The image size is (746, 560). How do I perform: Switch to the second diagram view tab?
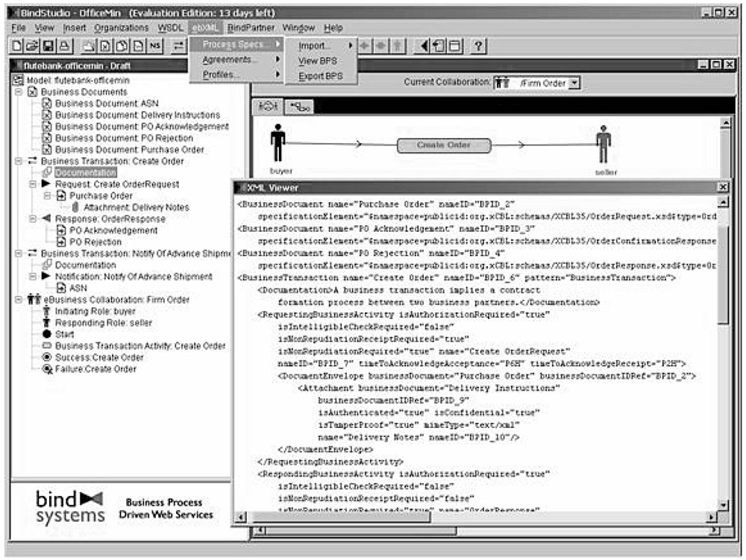[301, 107]
